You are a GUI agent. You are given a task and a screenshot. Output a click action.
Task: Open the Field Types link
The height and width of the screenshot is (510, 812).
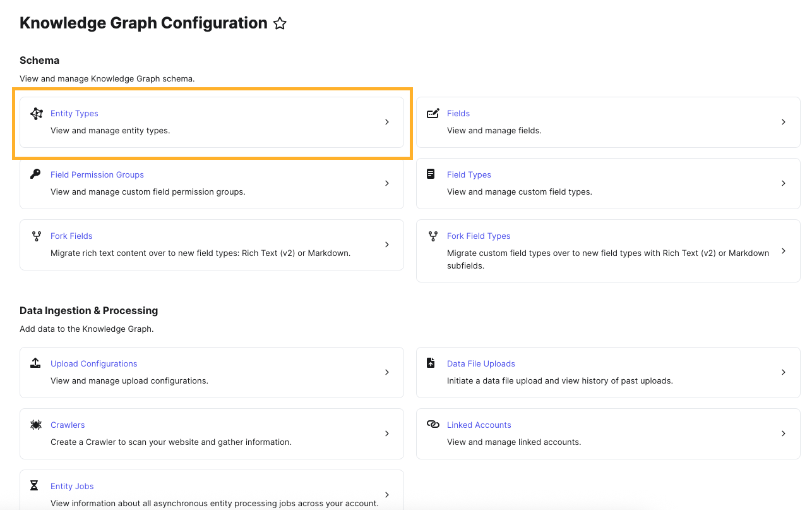[x=469, y=175]
